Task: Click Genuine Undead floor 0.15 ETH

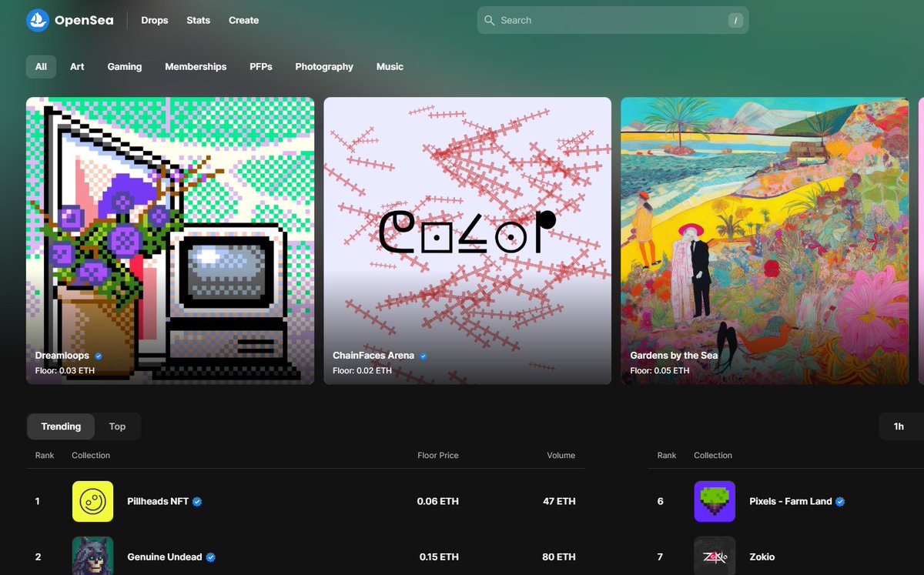Action: (x=439, y=557)
